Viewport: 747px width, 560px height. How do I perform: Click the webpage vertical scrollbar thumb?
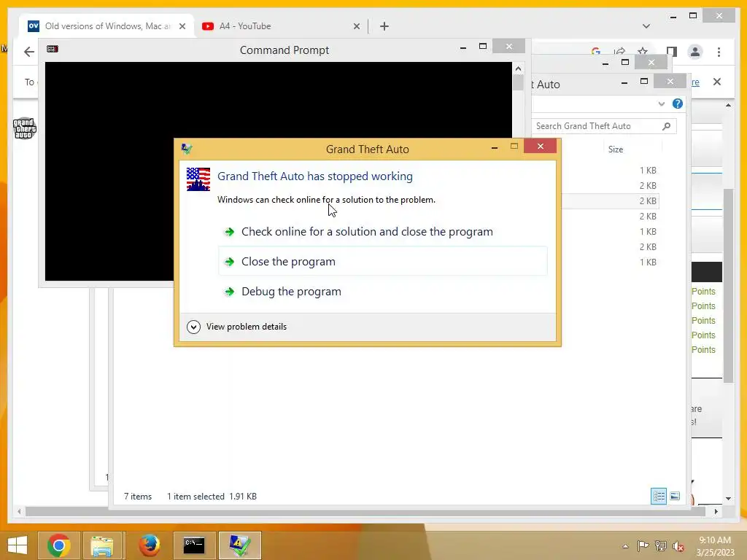729,285
